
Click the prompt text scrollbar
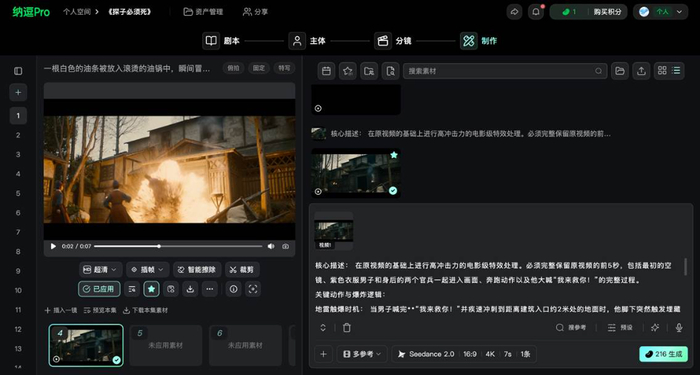(685, 267)
